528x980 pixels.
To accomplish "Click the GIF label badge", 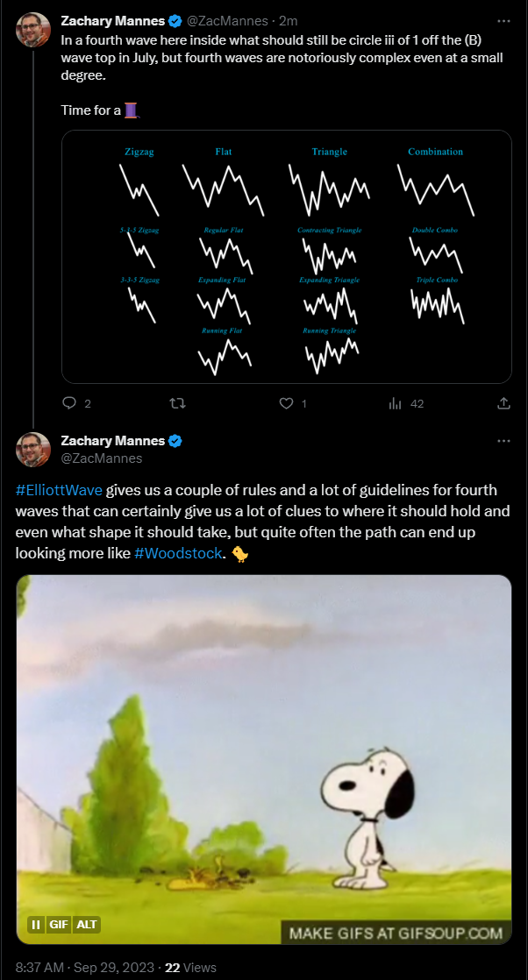I will coord(59,924).
